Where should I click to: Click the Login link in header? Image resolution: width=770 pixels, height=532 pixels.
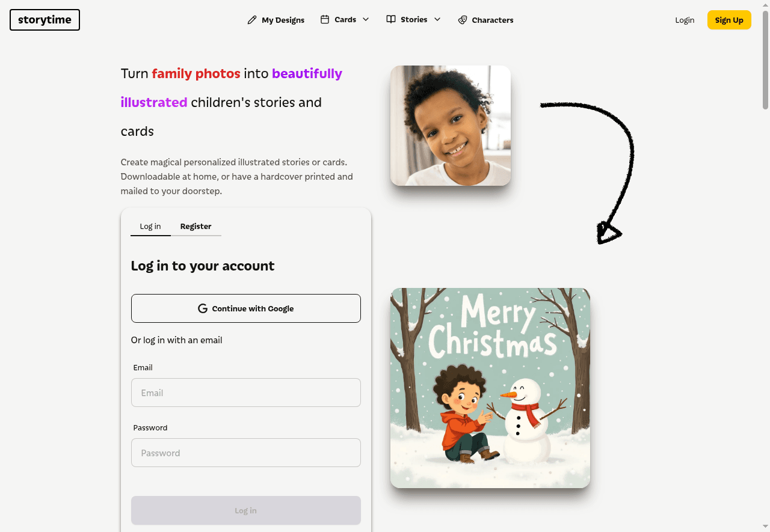(x=685, y=20)
